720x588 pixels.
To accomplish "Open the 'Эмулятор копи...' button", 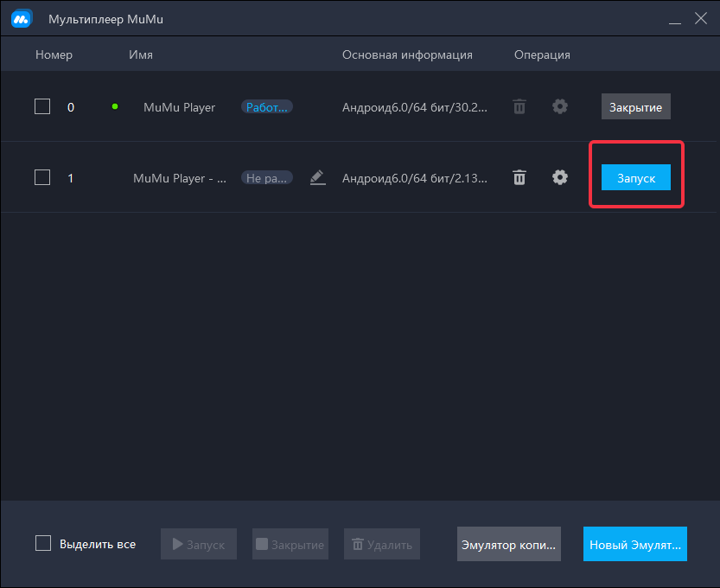I will click(x=509, y=544).
